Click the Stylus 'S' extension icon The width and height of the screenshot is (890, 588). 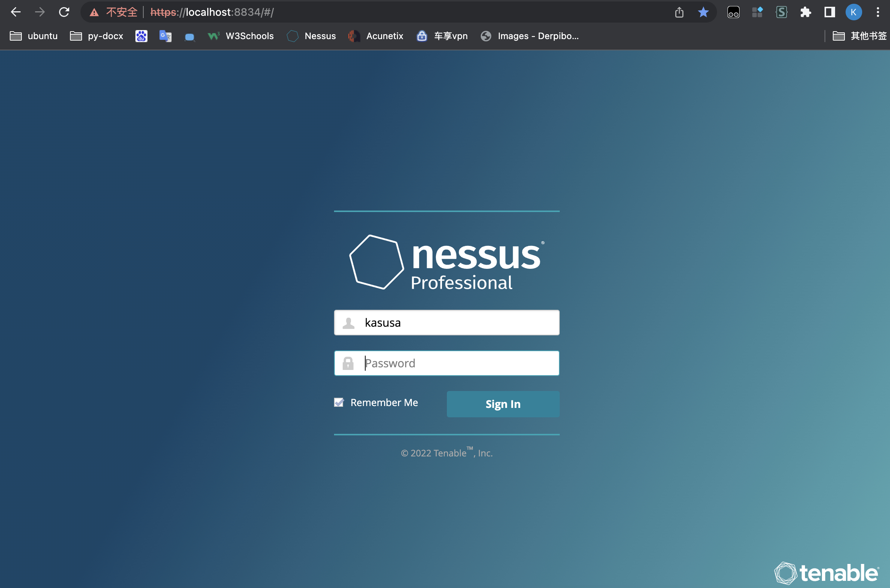[782, 12]
